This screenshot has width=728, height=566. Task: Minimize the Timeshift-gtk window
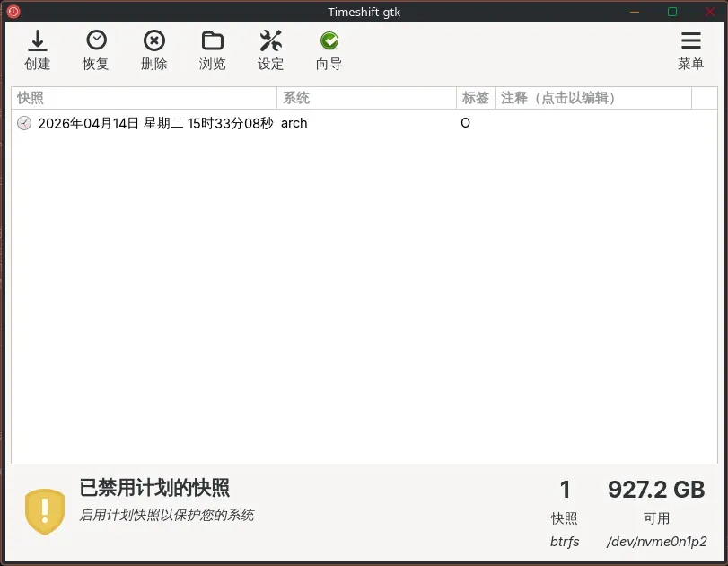click(x=635, y=12)
